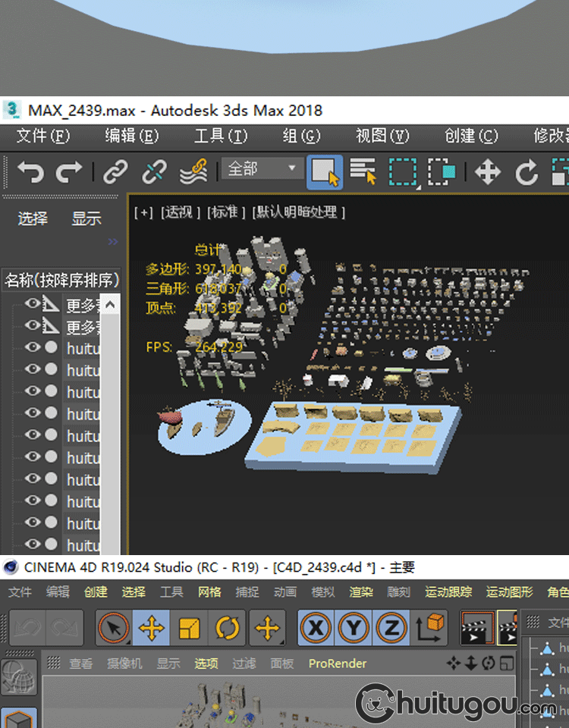Click the 显示 button in scene explorer

pyautogui.click(x=86, y=218)
